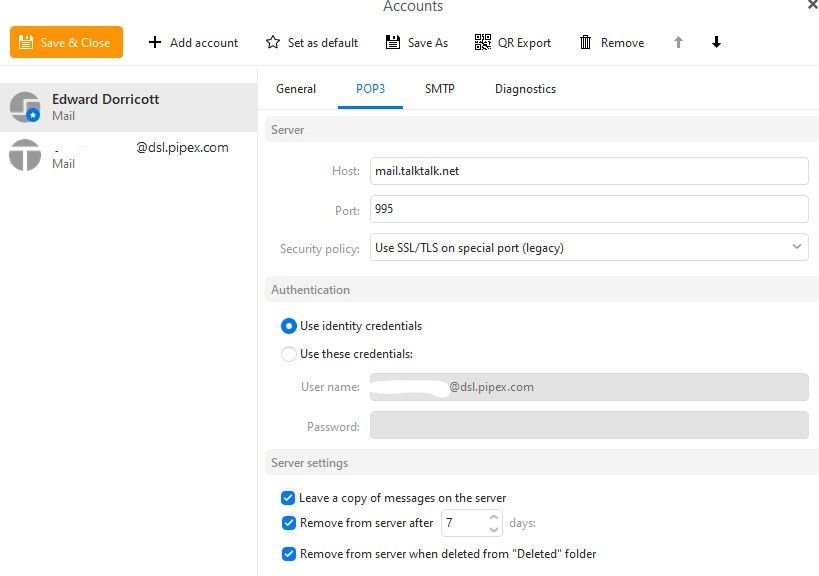Click the Remove label in toolbar
This screenshot has height=576, width=819.
622,43
